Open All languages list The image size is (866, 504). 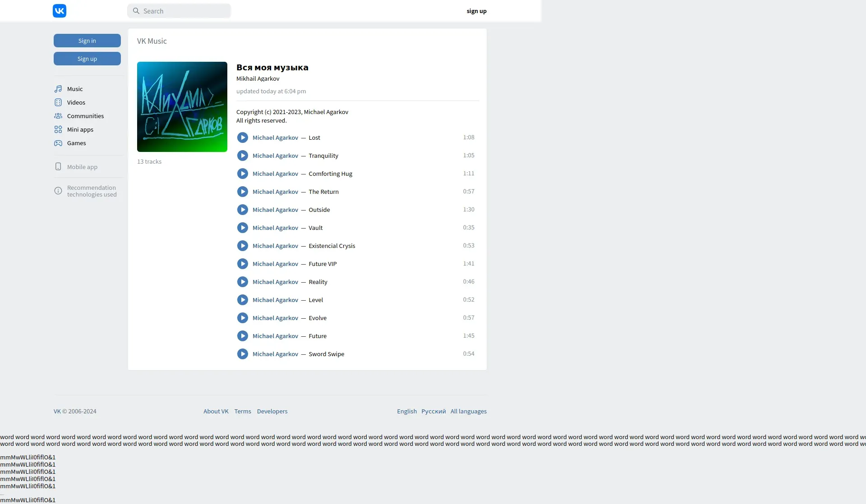click(468, 411)
